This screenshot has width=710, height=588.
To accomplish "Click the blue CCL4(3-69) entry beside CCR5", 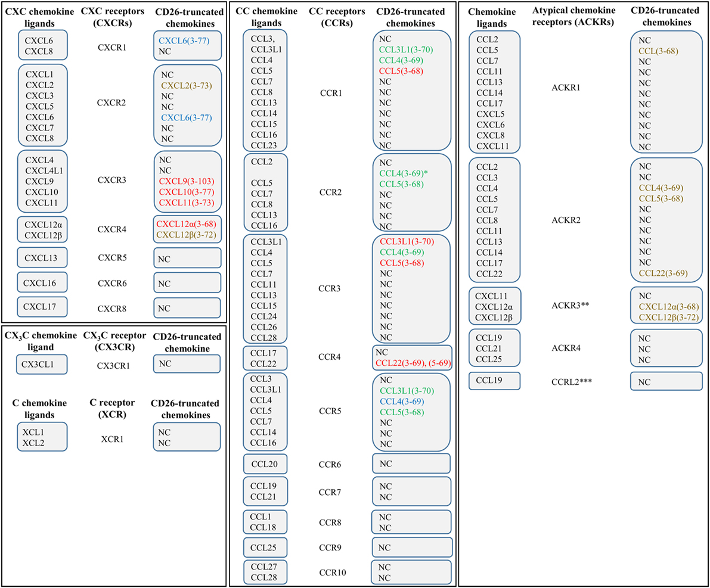I will coord(402,402).
